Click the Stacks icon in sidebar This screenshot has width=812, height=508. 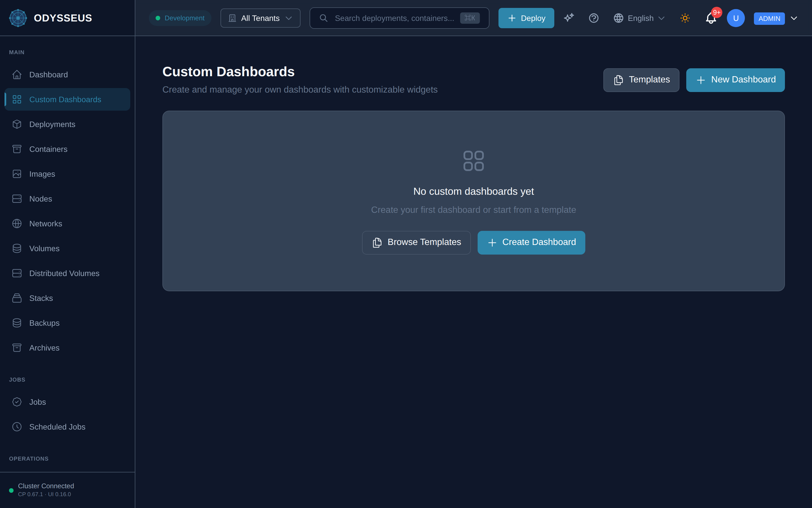[x=17, y=298]
